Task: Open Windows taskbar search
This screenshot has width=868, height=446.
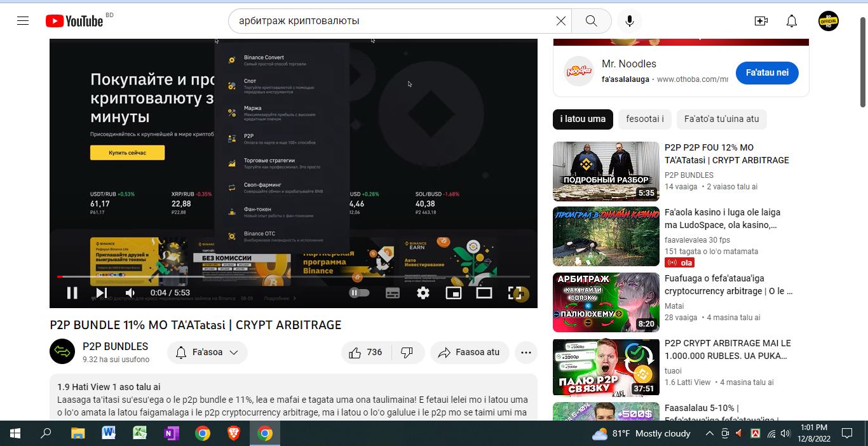Action: (46, 433)
